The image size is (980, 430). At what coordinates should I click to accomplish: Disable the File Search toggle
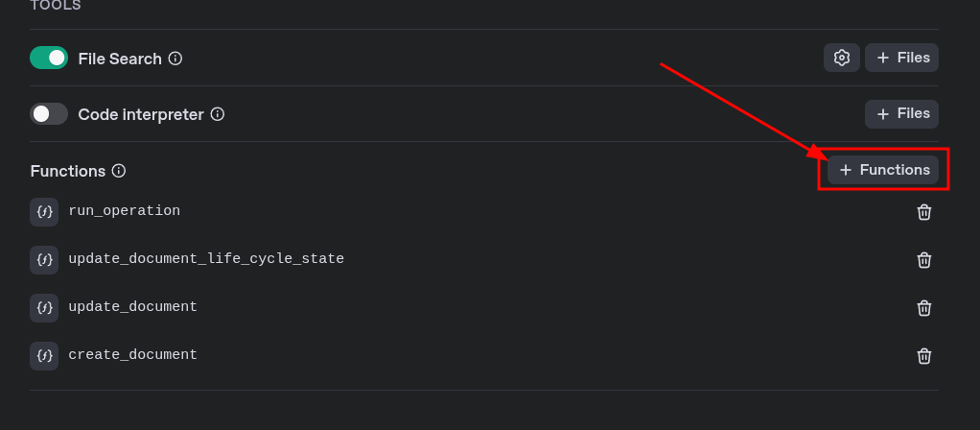(x=49, y=59)
